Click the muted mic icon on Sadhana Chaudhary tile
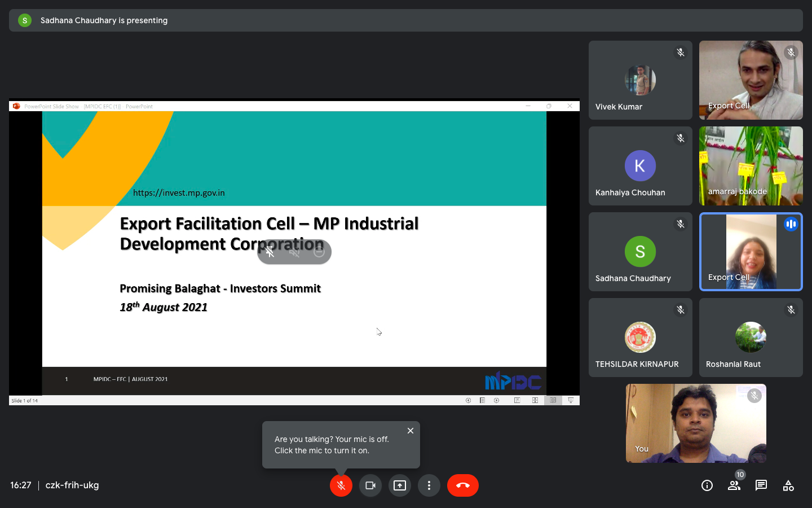Viewport: 812px width, 508px height. click(681, 224)
